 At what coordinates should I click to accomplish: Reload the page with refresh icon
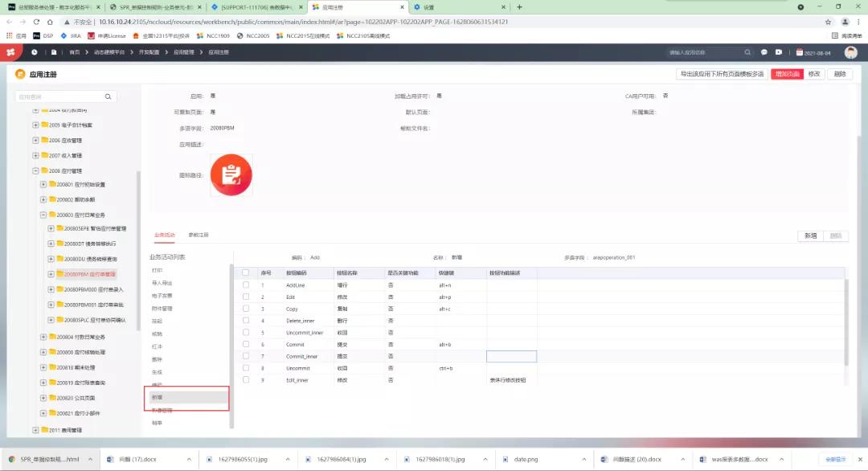[x=36, y=23]
